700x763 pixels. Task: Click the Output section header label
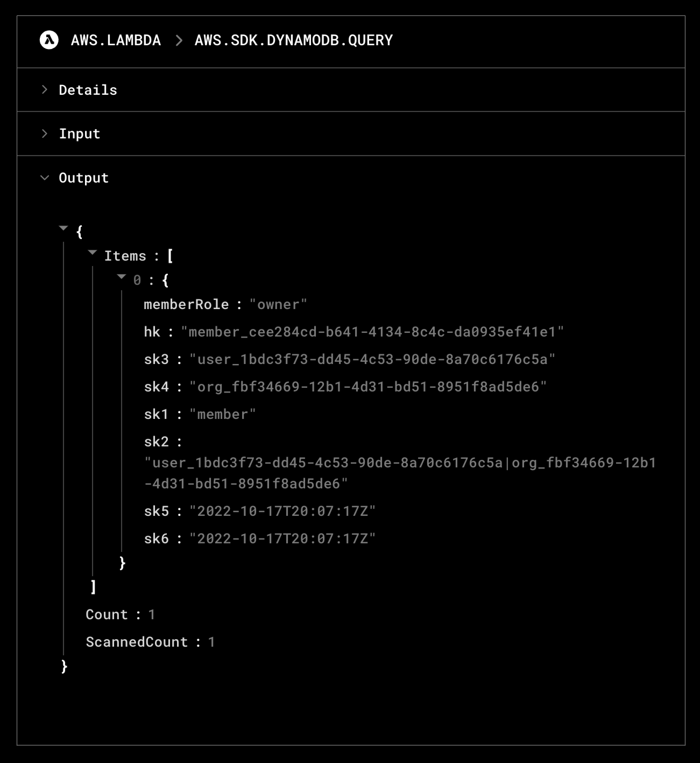[x=84, y=178]
